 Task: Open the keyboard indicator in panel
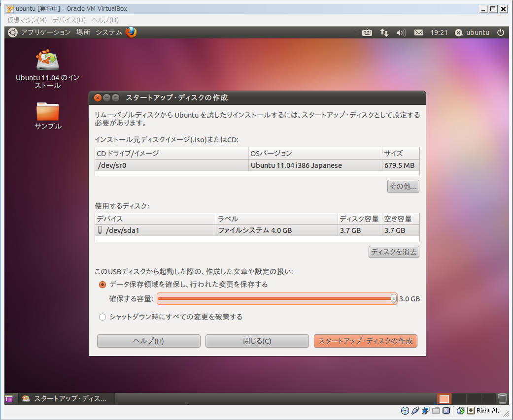367,32
